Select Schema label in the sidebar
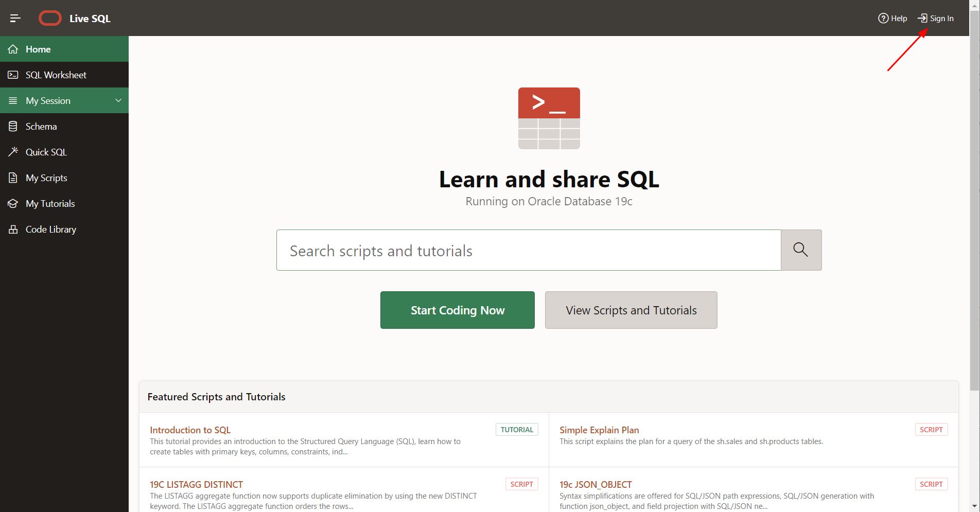 pos(41,126)
